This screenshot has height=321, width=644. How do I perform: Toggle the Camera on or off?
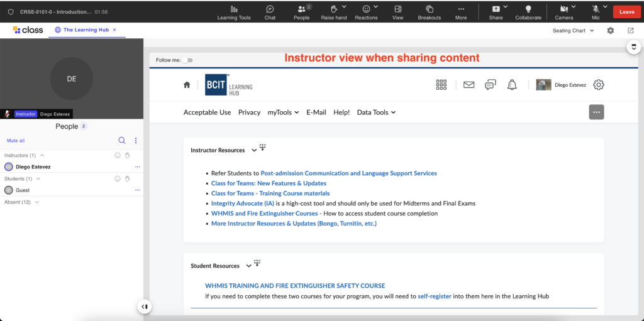tap(563, 9)
